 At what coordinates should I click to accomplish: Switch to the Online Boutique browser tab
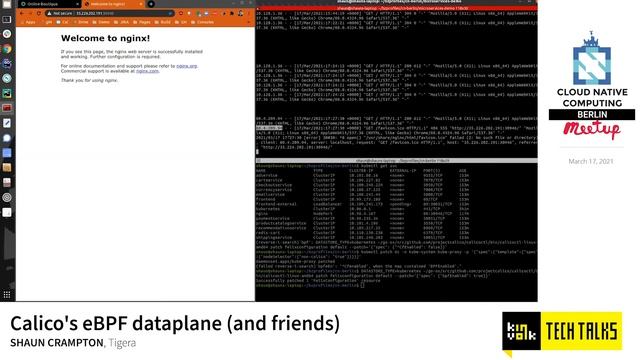coord(49,4)
